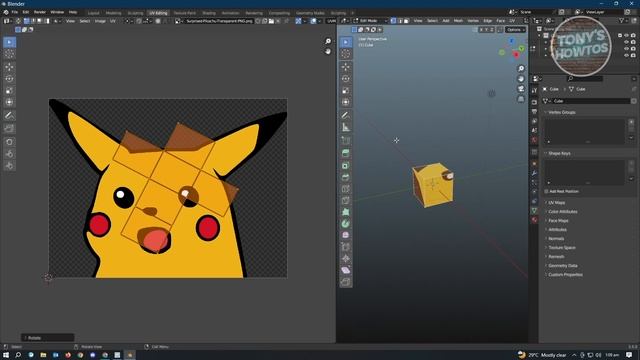Enable edge select mode in 3D viewport
Image resolution: width=640 pixels, height=360 pixels.
(400, 20)
